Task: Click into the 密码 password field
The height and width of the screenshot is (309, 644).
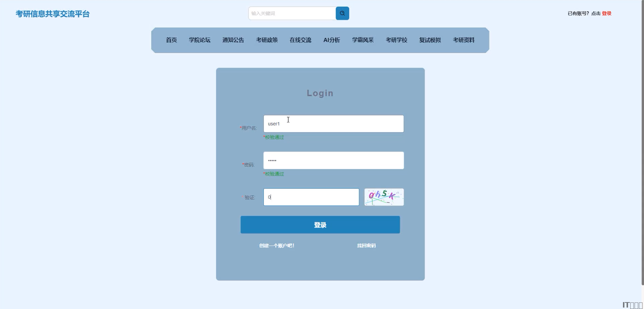Action: tap(333, 160)
